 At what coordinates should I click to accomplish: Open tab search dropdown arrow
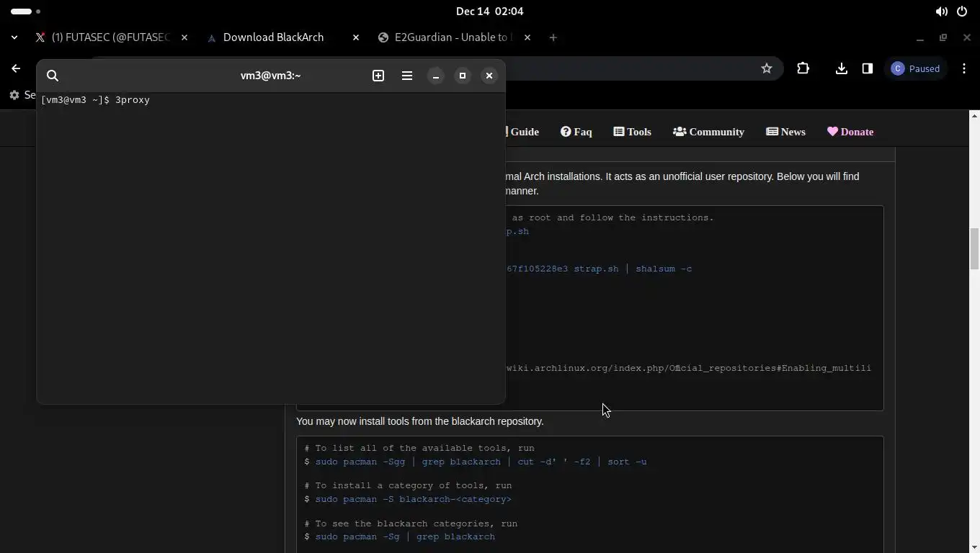click(x=14, y=37)
